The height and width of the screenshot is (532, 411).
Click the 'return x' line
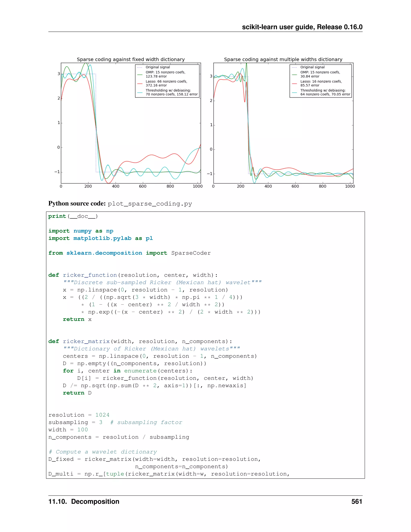(x=77, y=319)
